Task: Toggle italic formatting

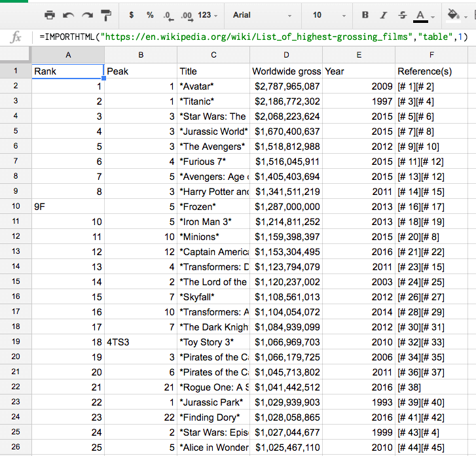Action: click(384, 14)
